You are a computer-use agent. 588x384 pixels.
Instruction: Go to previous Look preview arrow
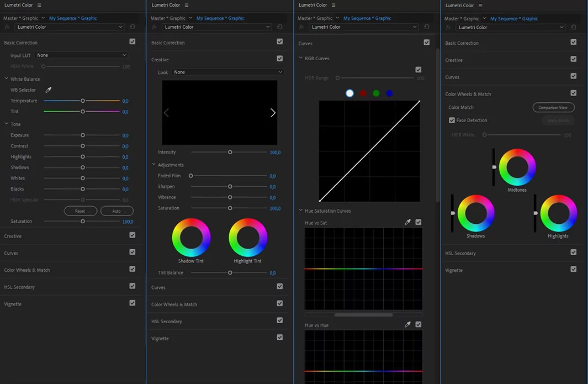166,113
